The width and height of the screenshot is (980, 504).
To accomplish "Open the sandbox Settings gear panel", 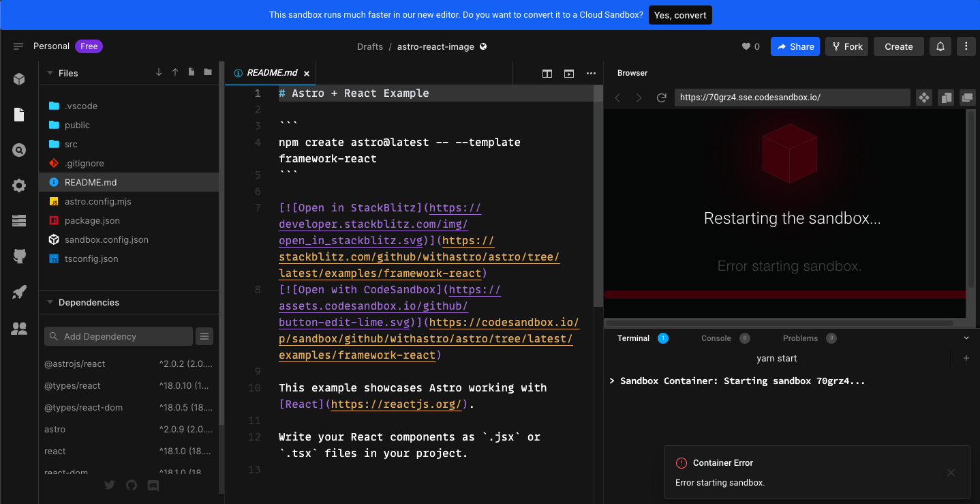I will pos(19,186).
